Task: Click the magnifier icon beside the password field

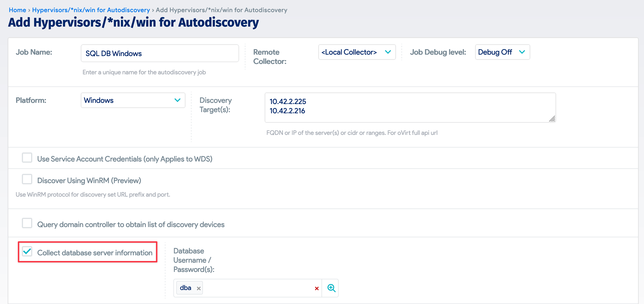Action: click(331, 288)
